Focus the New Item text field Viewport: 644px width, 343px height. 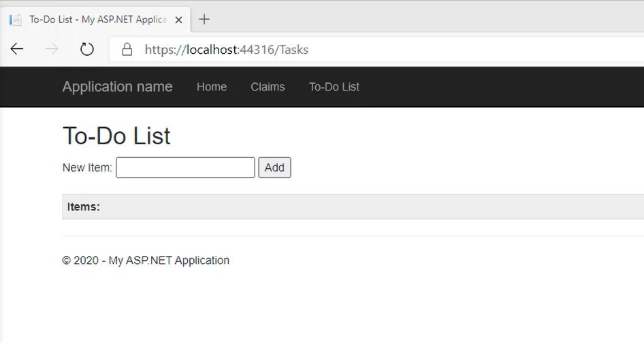point(186,167)
